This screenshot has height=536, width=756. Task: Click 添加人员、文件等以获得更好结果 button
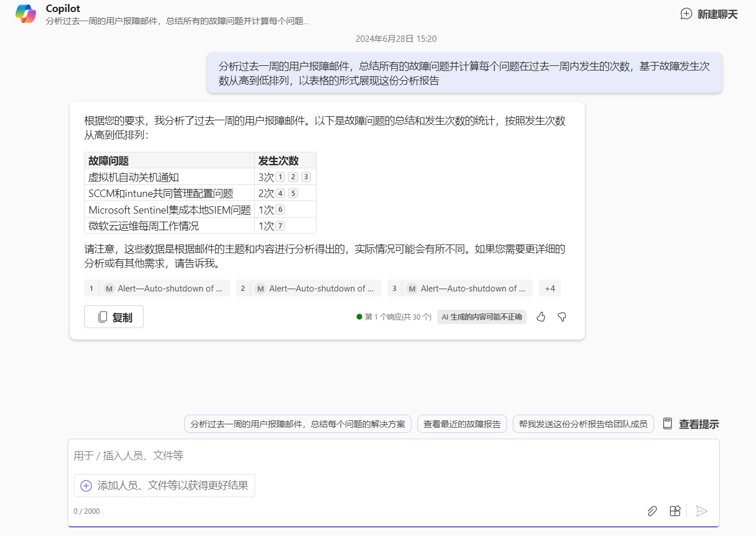pyautogui.click(x=164, y=486)
